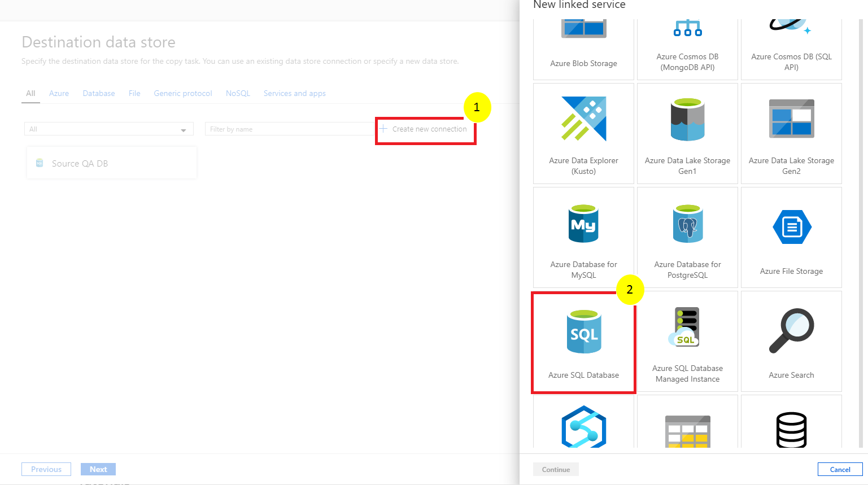Click the Azure Blob Storage label text

tap(583, 63)
